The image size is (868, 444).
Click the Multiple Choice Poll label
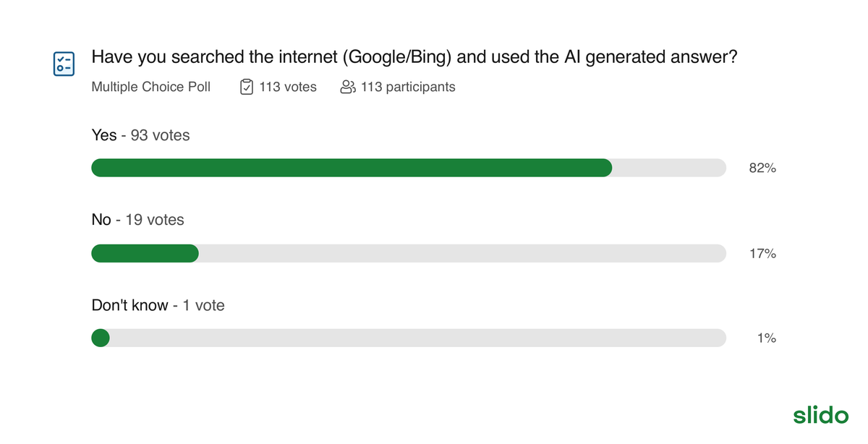tap(151, 87)
